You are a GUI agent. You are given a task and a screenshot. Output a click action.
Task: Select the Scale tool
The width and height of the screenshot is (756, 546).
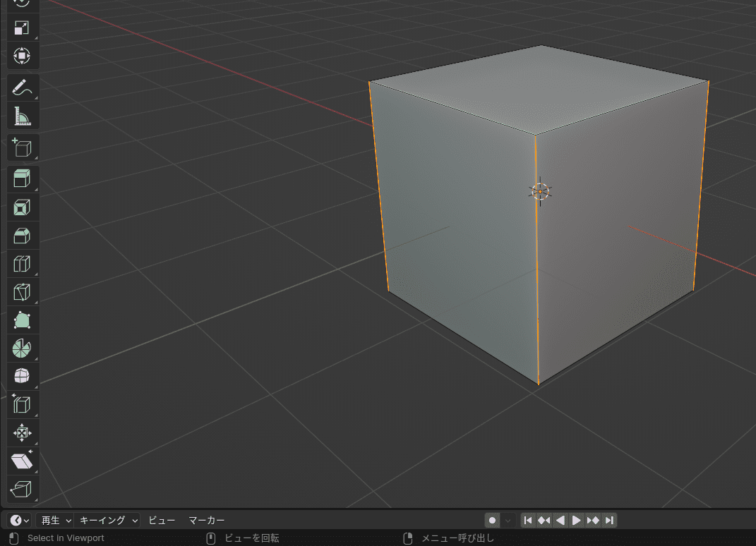click(22, 28)
